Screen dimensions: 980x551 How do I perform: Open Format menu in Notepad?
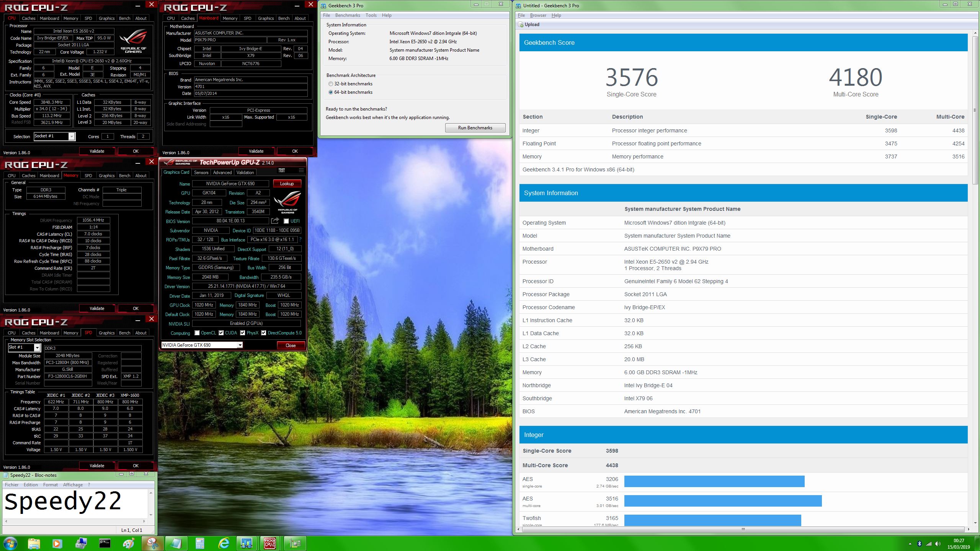click(x=51, y=485)
